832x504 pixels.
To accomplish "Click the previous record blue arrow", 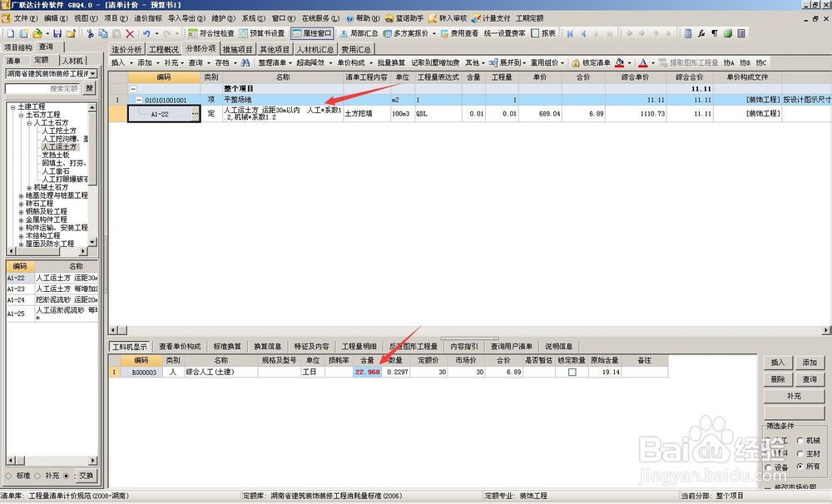I will 583,33.
